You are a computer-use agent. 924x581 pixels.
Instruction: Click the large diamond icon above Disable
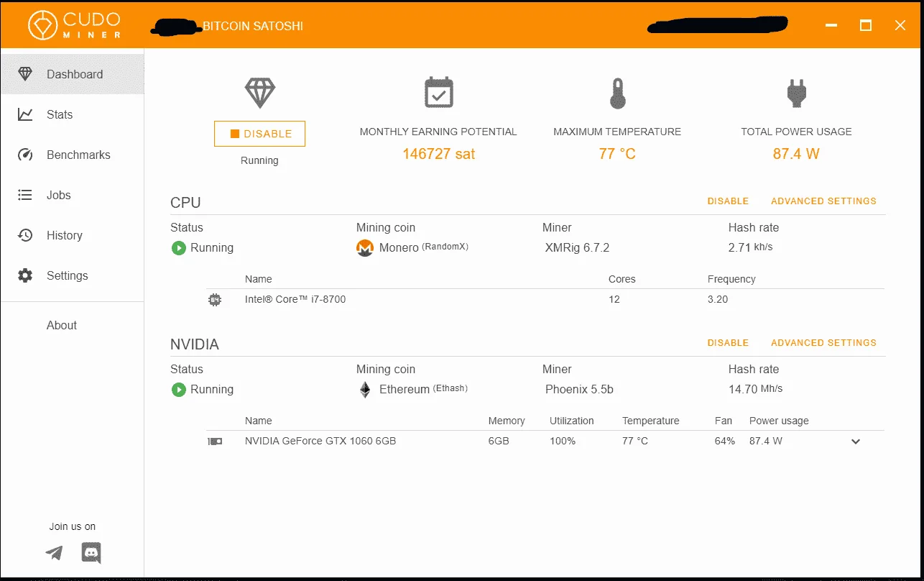[x=259, y=93]
